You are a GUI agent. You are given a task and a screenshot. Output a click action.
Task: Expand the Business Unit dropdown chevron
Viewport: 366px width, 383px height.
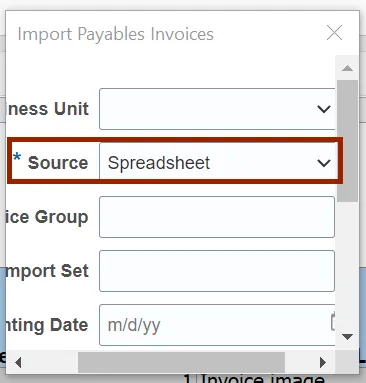pyautogui.click(x=324, y=109)
